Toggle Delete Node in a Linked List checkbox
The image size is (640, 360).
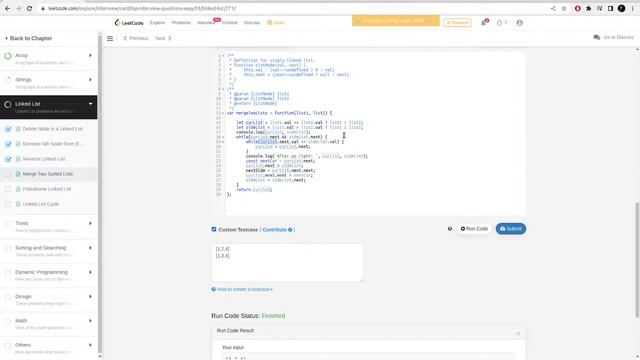tap(8, 129)
